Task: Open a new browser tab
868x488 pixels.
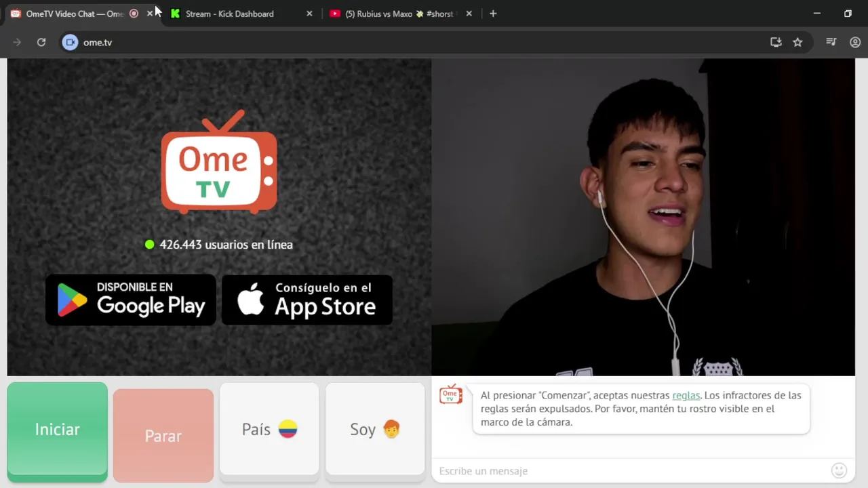Action: click(x=493, y=14)
